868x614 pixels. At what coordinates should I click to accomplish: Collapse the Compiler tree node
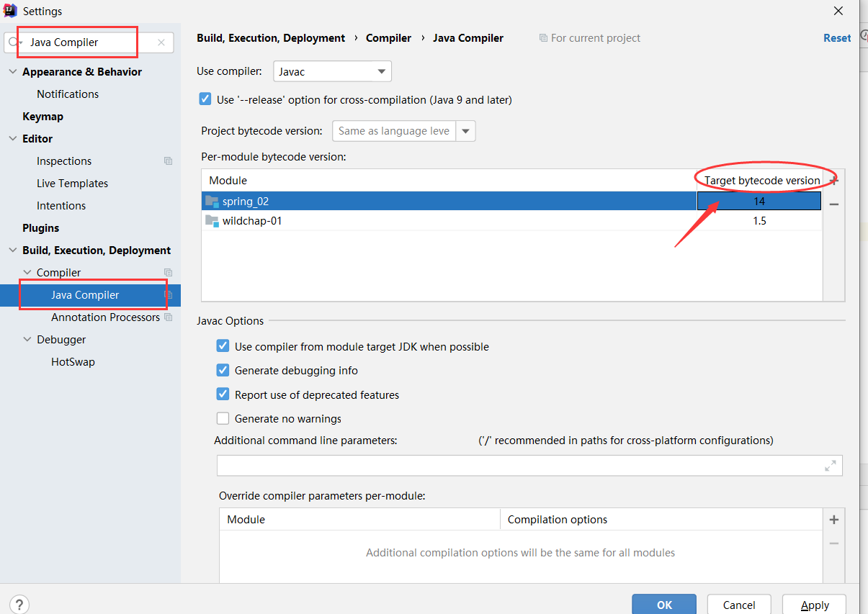tap(27, 273)
